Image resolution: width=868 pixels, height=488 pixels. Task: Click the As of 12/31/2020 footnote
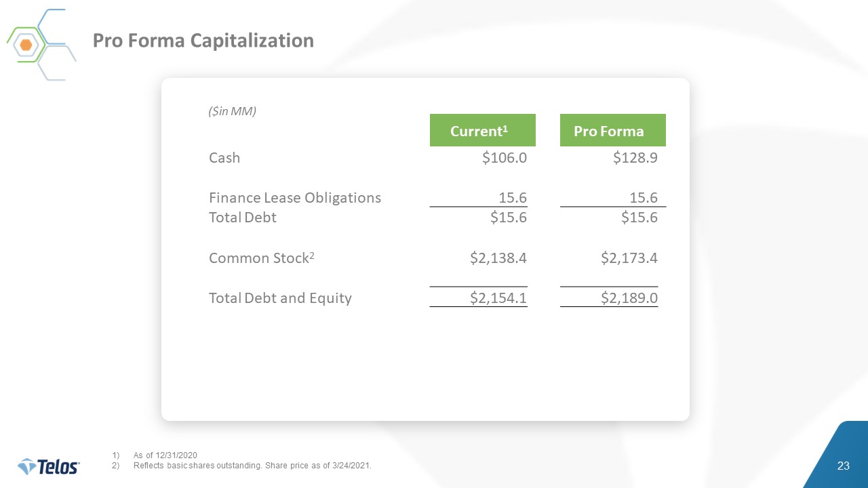165,455
